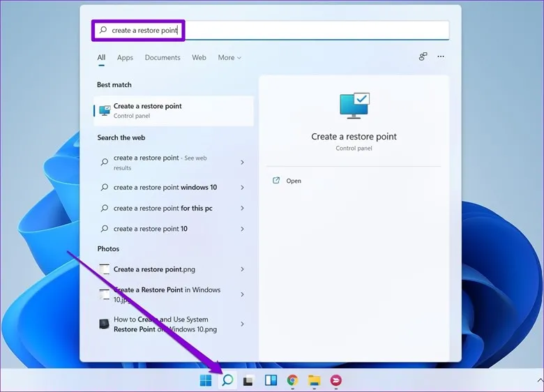Open File Explorer from the taskbar
The height and width of the screenshot is (392, 544).
314,380
